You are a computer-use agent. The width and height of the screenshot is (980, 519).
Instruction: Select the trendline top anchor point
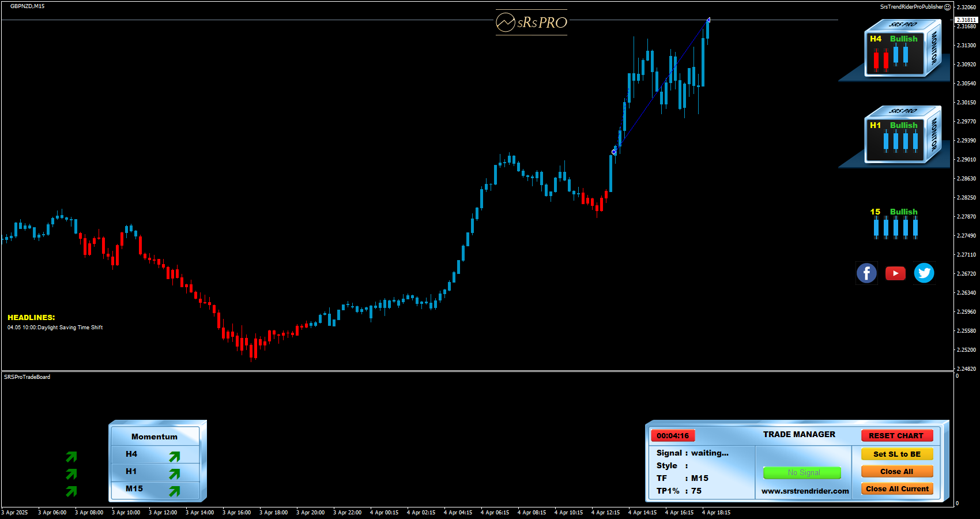708,20
